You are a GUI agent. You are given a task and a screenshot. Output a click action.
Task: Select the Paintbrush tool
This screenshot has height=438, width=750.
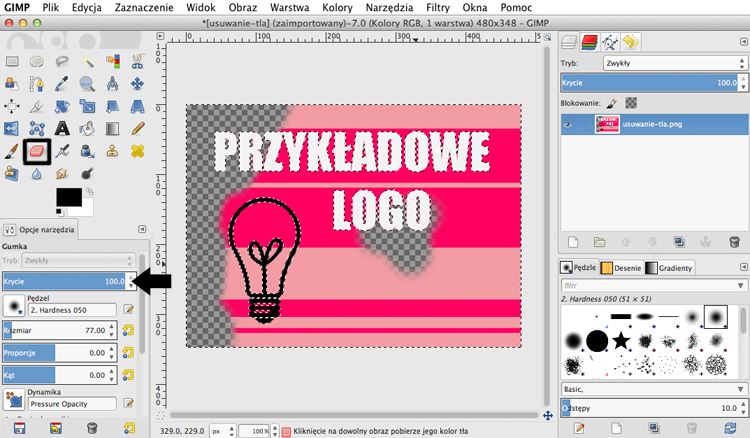tap(12, 151)
